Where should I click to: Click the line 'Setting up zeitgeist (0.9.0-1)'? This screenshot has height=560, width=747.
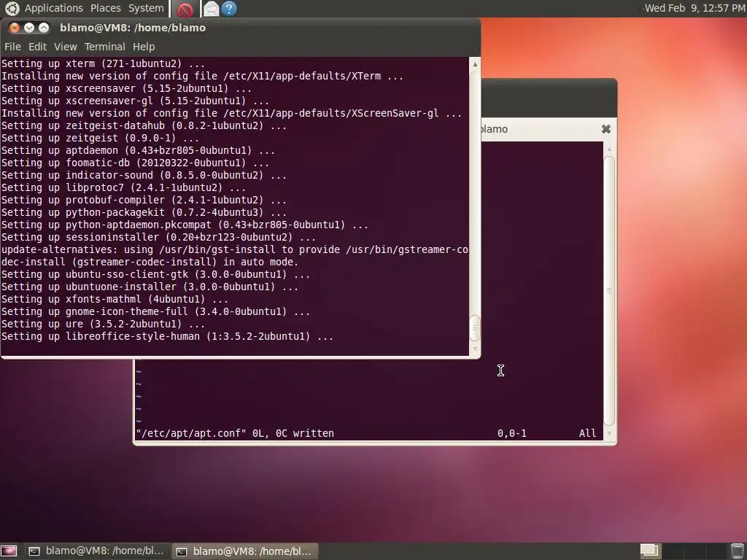[100, 138]
